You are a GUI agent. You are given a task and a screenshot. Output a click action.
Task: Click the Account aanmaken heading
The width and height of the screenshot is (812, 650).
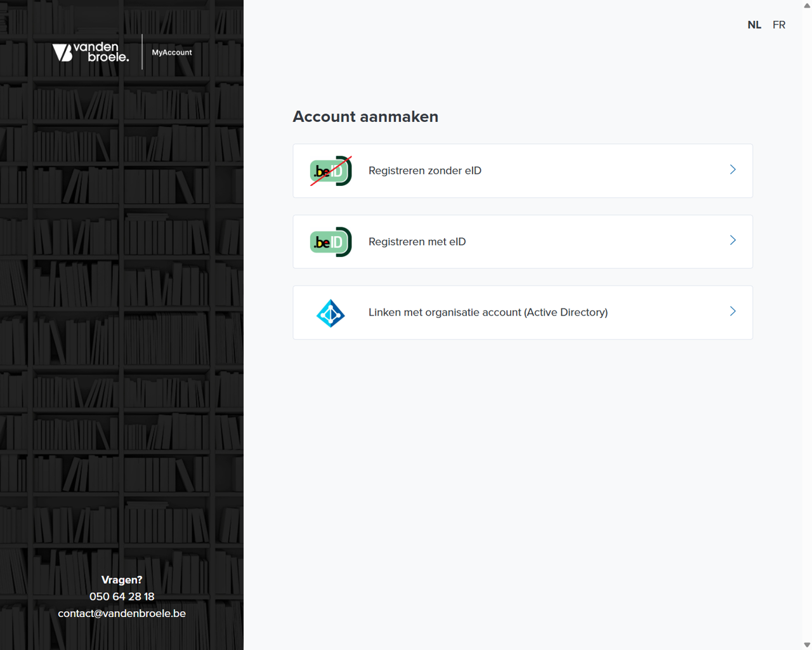(x=365, y=117)
